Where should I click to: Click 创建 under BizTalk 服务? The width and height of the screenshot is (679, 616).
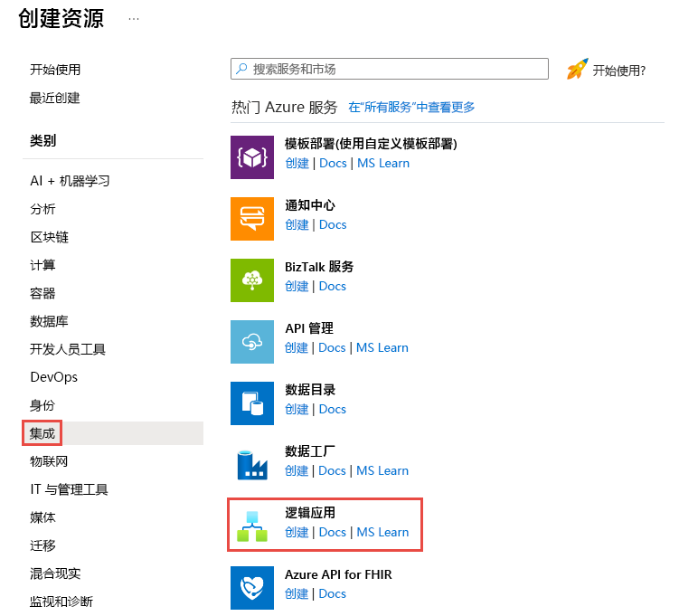tap(297, 287)
